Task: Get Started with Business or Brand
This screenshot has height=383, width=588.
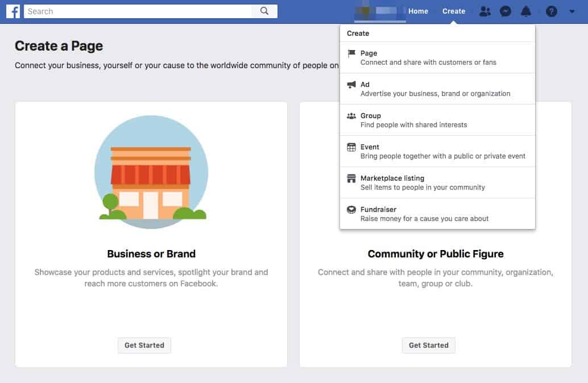Action: coord(144,345)
